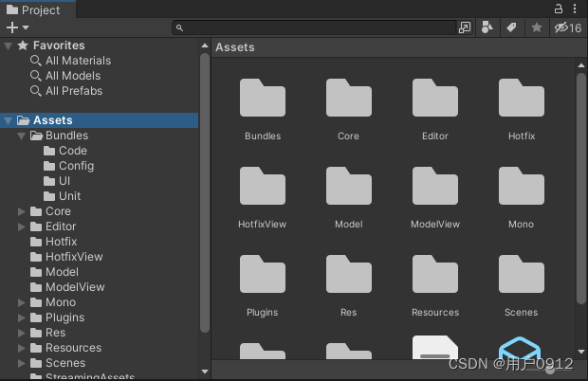Viewport: 588px width, 381px height.
Task: Collapse the Assets tree root
Action: (8, 121)
